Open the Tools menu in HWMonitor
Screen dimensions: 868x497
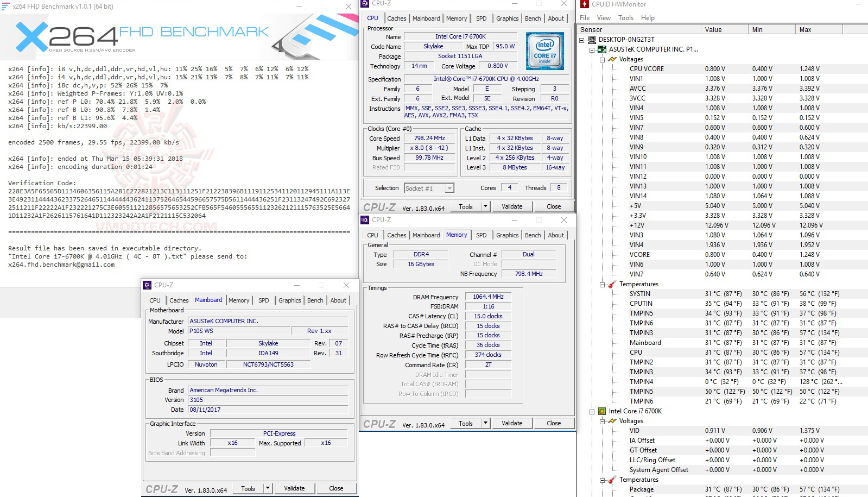626,18
